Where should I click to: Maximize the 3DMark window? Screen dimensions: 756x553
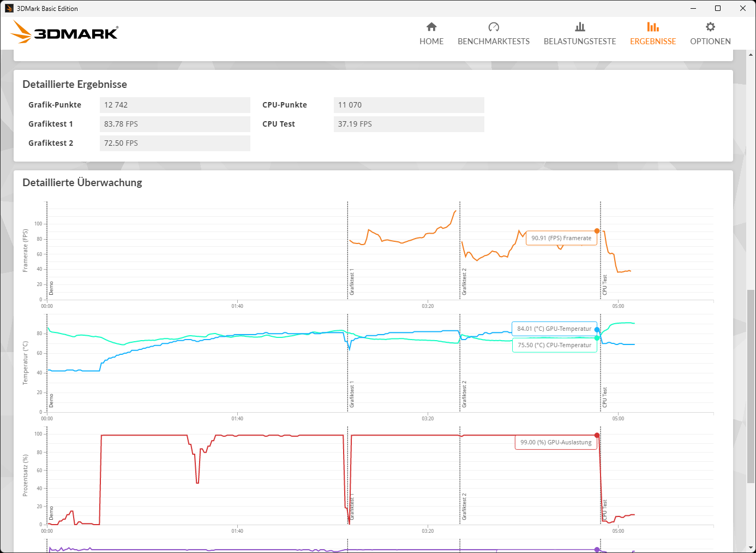pyautogui.click(x=718, y=8)
